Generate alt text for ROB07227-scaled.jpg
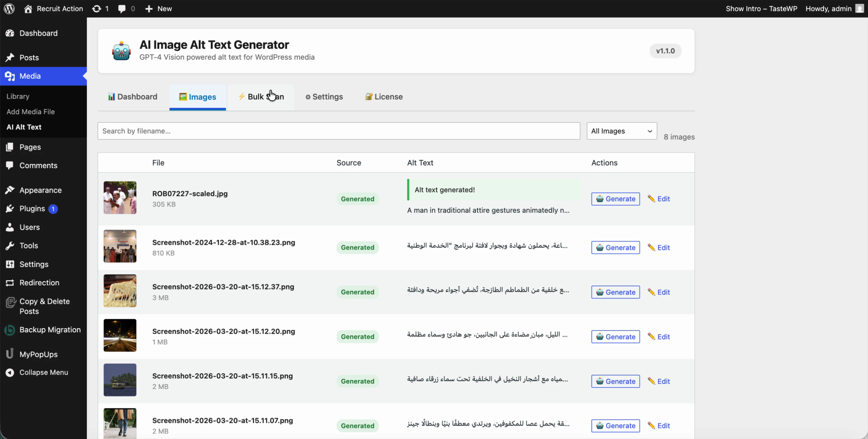Image resolution: width=868 pixels, height=439 pixels. click(615, 199)
